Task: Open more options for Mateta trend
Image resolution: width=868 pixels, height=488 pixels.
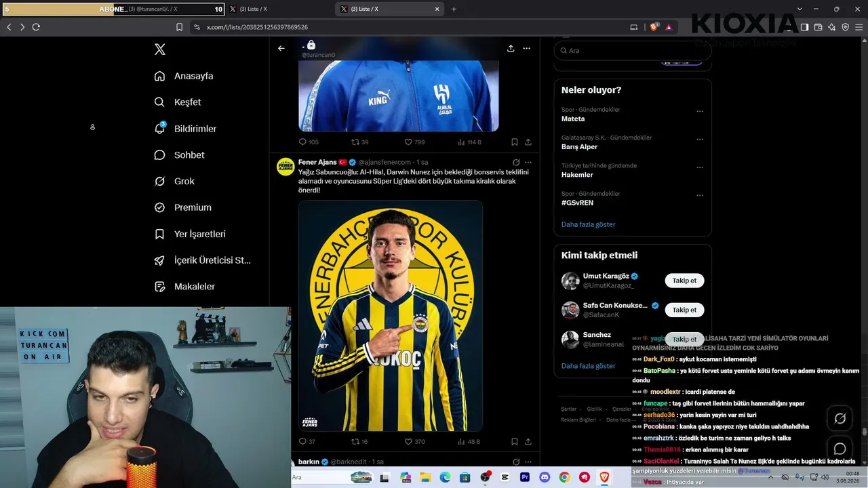Action: tap(700, 111)
